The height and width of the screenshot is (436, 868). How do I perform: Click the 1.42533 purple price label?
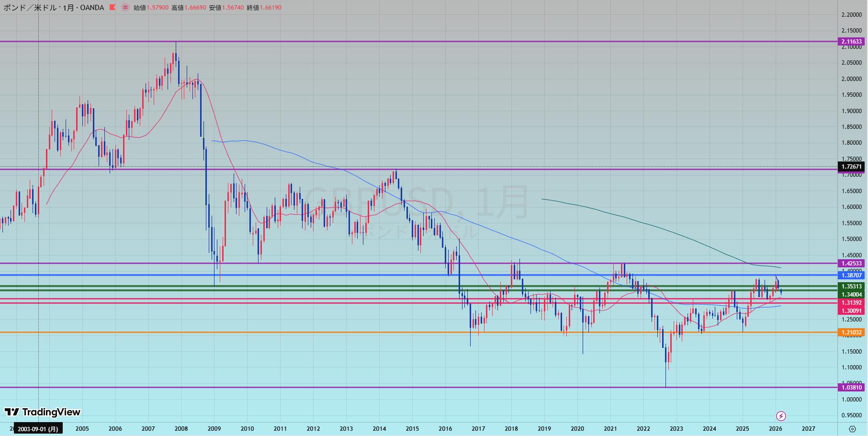tap(852, 264)
